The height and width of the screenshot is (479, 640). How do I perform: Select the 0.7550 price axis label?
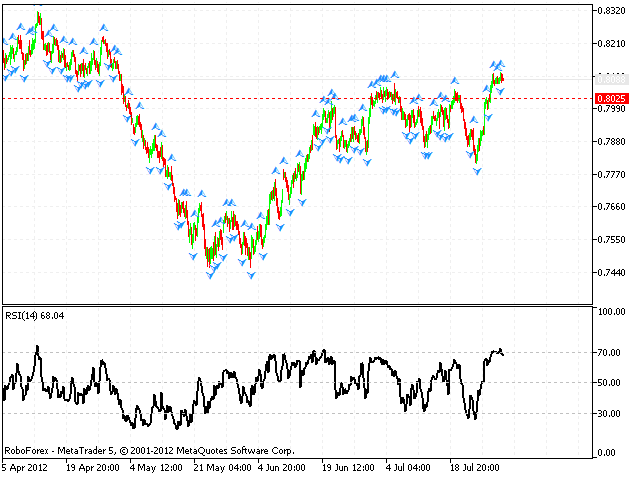(x=611, y=240)
